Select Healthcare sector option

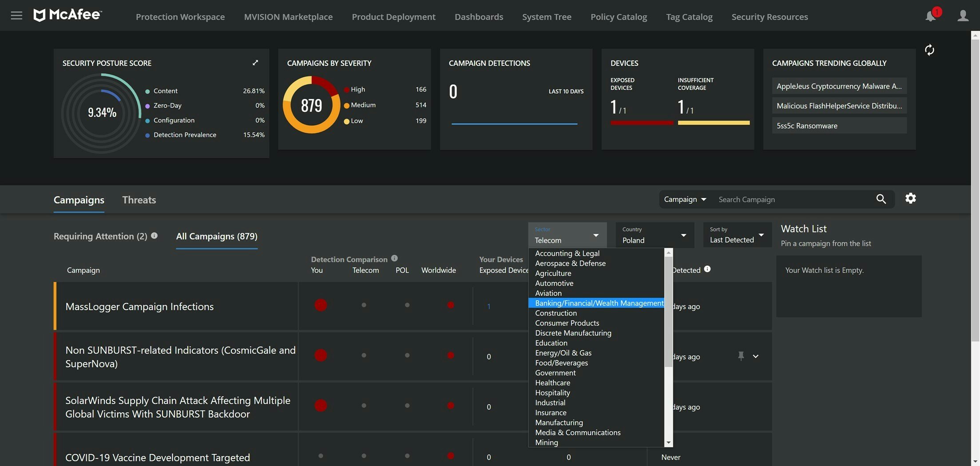[x=596, y=382]
